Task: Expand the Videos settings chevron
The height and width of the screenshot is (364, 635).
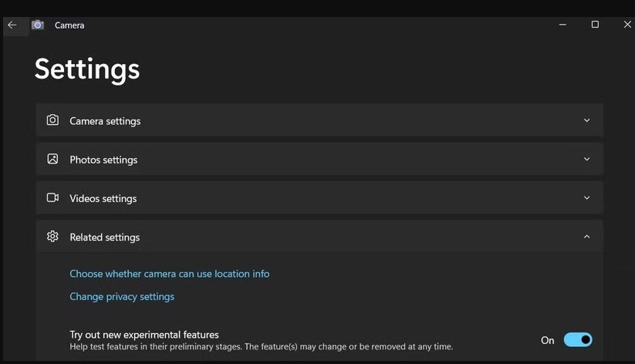Action: (x=586, y=197)
